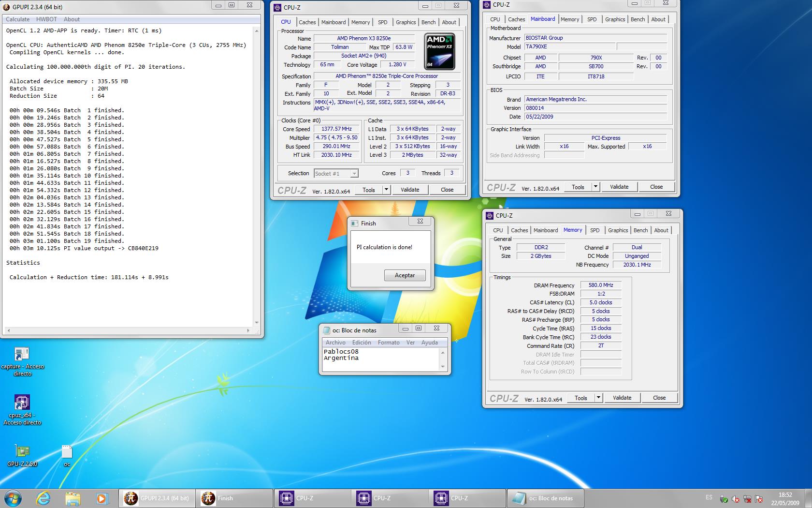Viewport: 812px width, 508px height.
Task: Open Windows Media Player from taskbar
Action: (101, 498)
